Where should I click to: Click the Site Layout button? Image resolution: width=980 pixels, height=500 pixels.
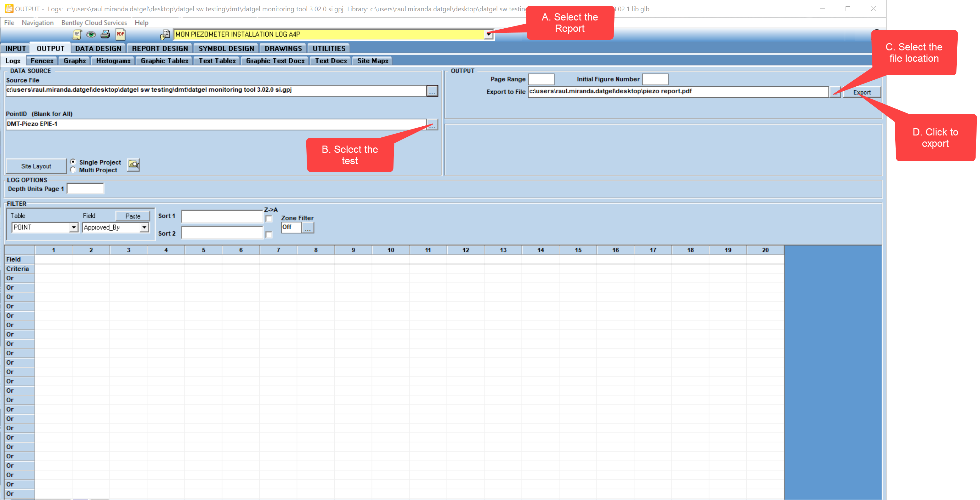pyautogui.click(x=36, y=166)
